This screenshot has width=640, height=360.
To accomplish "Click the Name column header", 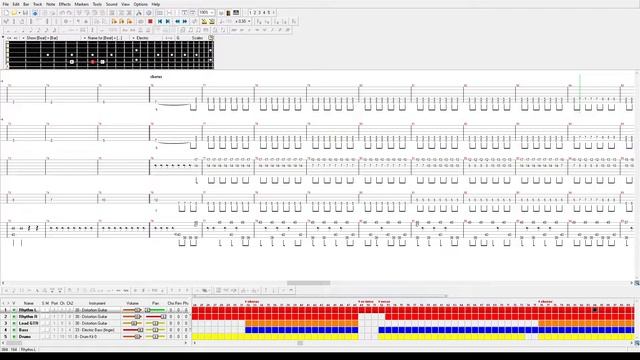I will (x=29, y=303).
